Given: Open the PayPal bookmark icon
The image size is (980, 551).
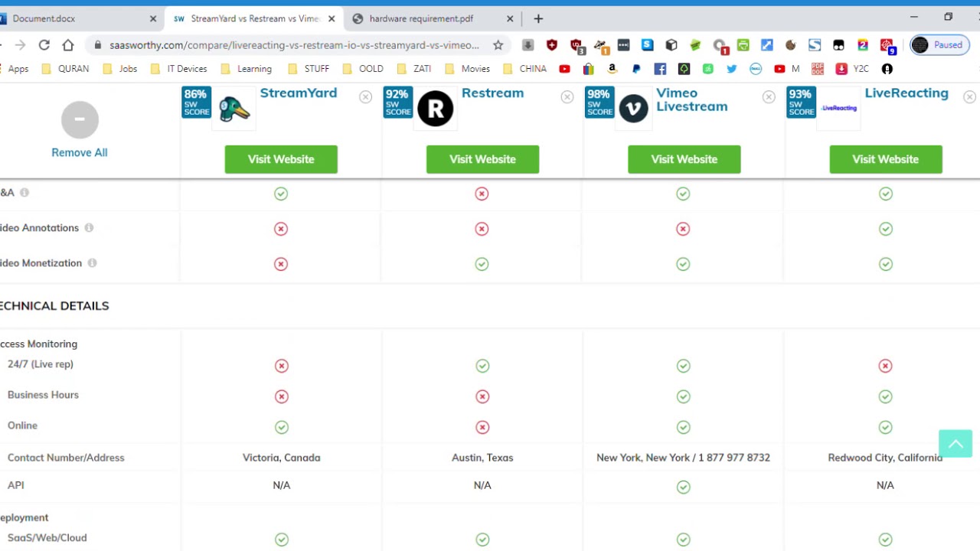Looking at the screenshot, I should click(636, 69).
